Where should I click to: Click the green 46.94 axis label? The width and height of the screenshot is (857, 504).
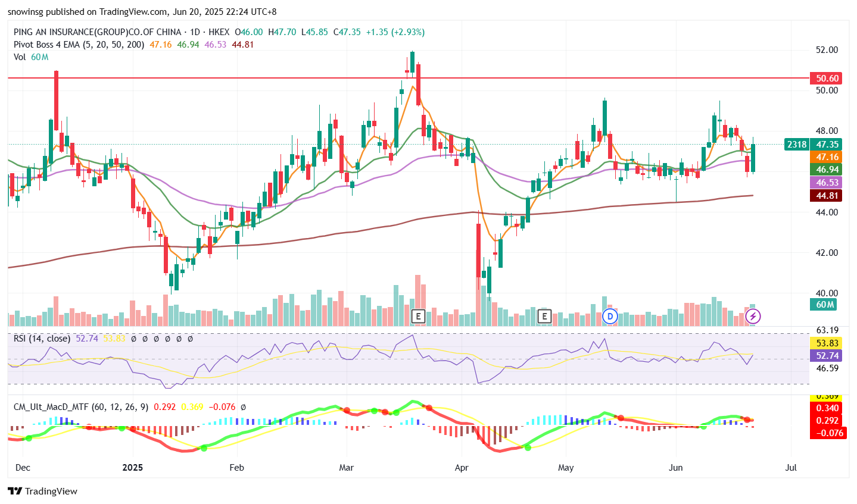(827, 170)
